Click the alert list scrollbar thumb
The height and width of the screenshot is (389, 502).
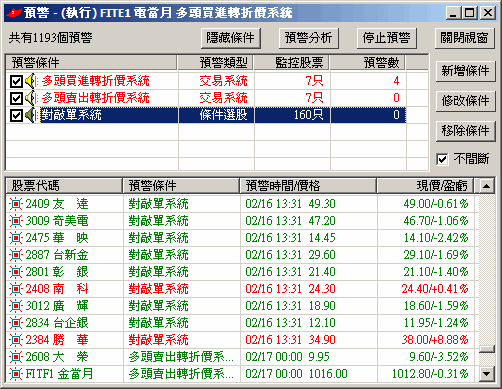point(487,349)
